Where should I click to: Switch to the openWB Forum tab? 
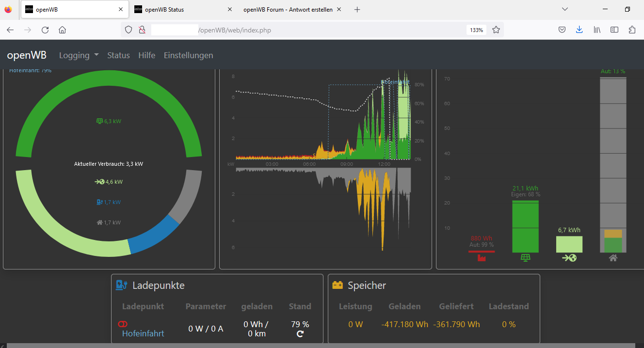(288, 10)
